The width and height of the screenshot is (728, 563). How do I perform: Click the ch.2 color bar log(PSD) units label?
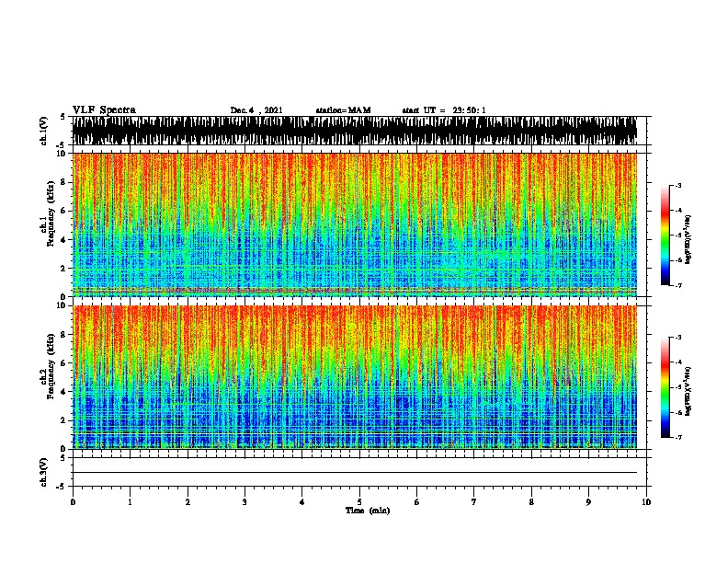[688, 392]
